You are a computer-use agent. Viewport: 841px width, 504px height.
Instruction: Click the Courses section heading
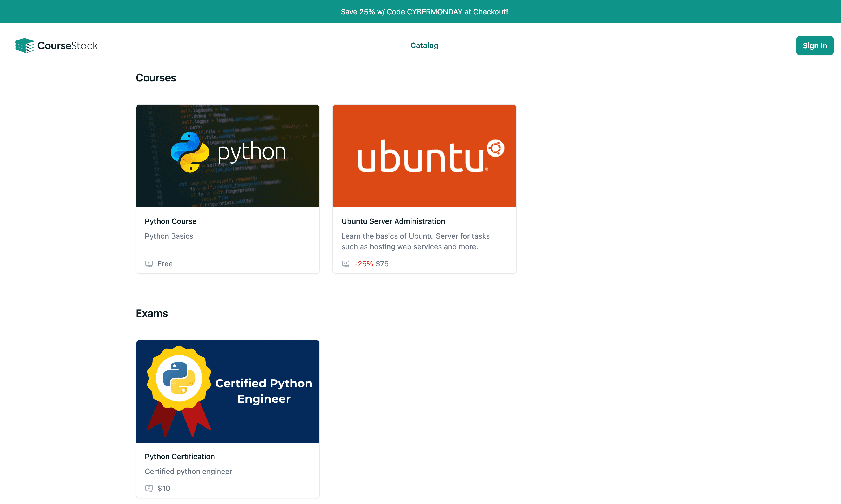pos(156,78)
